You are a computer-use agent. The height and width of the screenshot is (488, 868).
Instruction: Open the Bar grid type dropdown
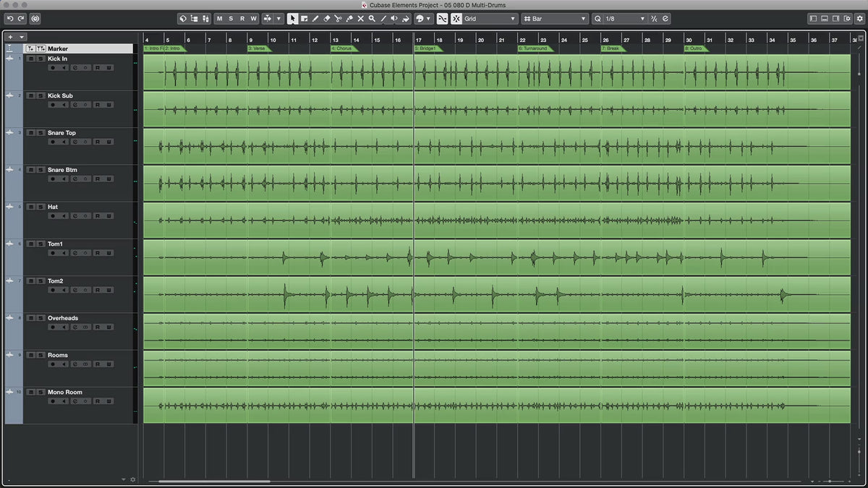pyautogui.click(x=555, y=19)
